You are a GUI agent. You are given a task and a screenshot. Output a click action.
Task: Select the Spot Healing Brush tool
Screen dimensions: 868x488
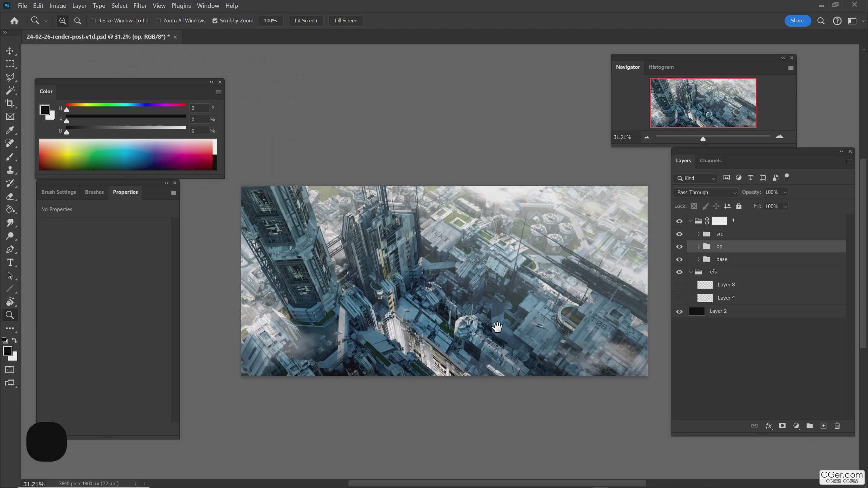click(10, 143)
